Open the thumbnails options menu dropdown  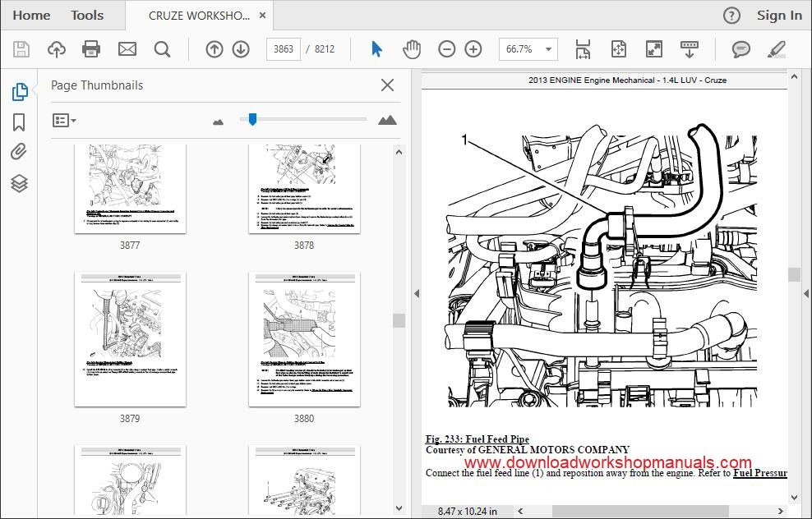64,121
